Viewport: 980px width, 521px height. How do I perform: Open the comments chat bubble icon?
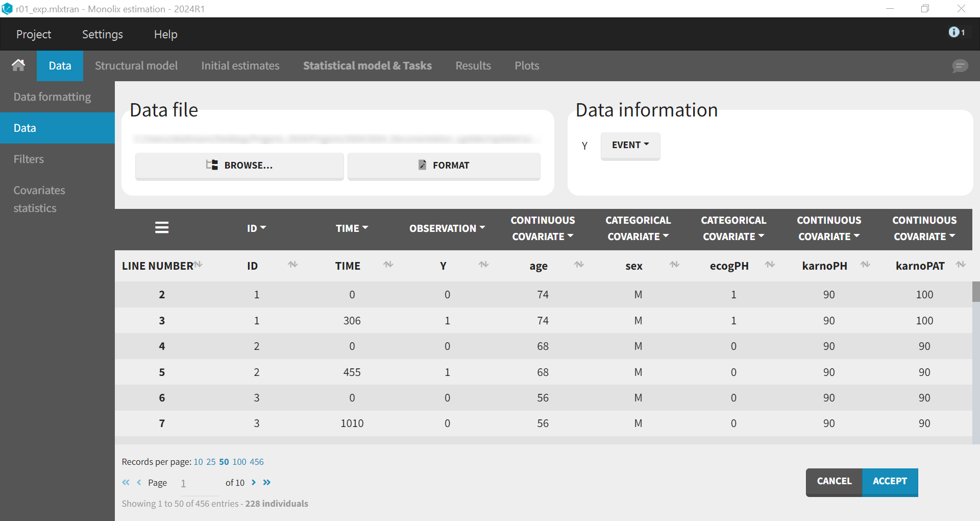[960, 66]
